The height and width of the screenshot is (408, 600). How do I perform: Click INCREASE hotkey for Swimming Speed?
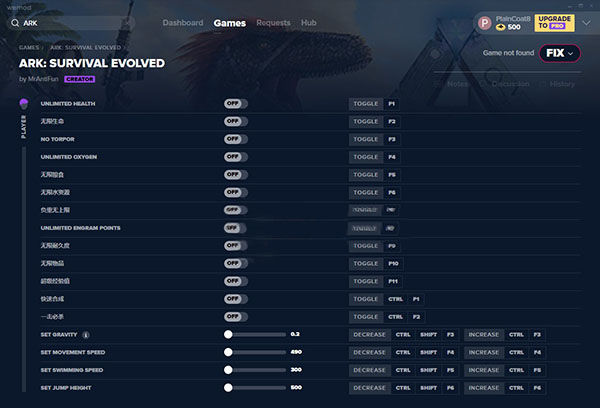point(484,370)
